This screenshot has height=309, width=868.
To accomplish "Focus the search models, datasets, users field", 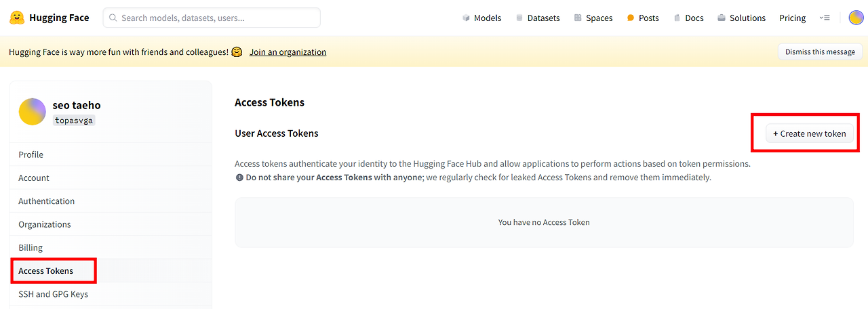I will tap(212, 18).
